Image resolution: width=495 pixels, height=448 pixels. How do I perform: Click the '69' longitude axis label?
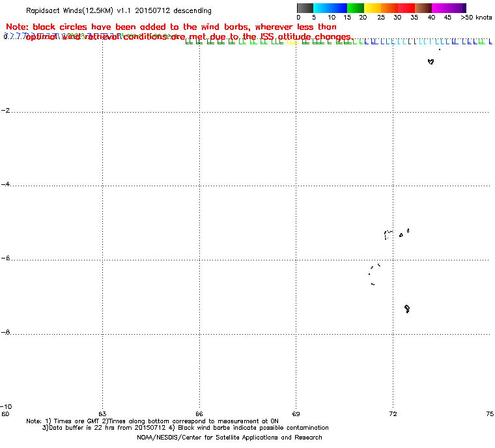click(296, 413)
